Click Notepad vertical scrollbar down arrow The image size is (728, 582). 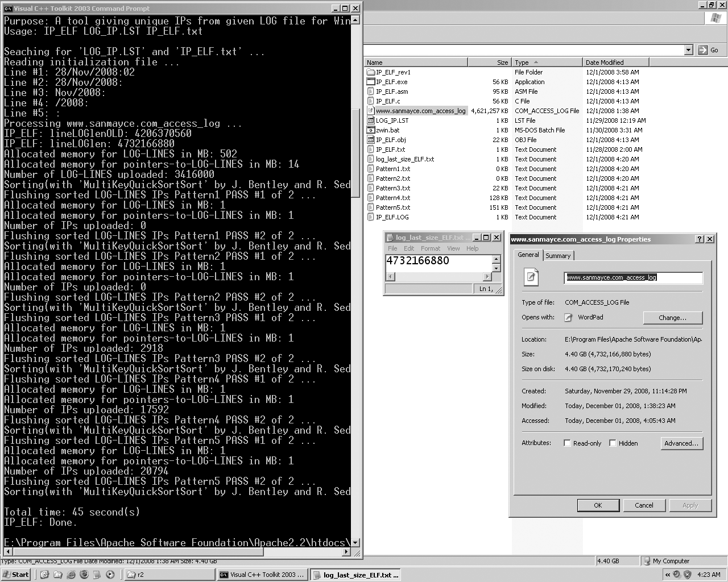pyautogui.click(x=496, y=268)
